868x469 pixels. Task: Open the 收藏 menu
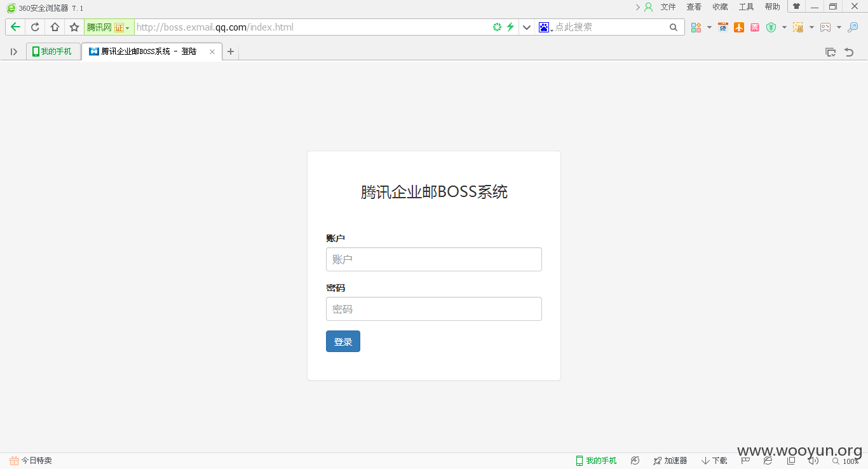pyautogui.click(x=720, y=7)
